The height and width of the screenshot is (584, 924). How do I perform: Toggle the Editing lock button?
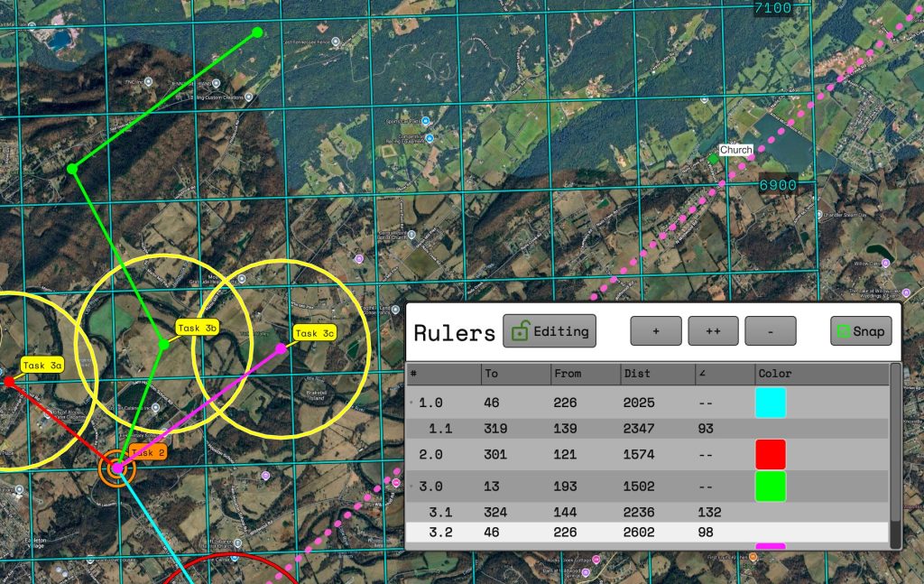(x=550, y=331)
